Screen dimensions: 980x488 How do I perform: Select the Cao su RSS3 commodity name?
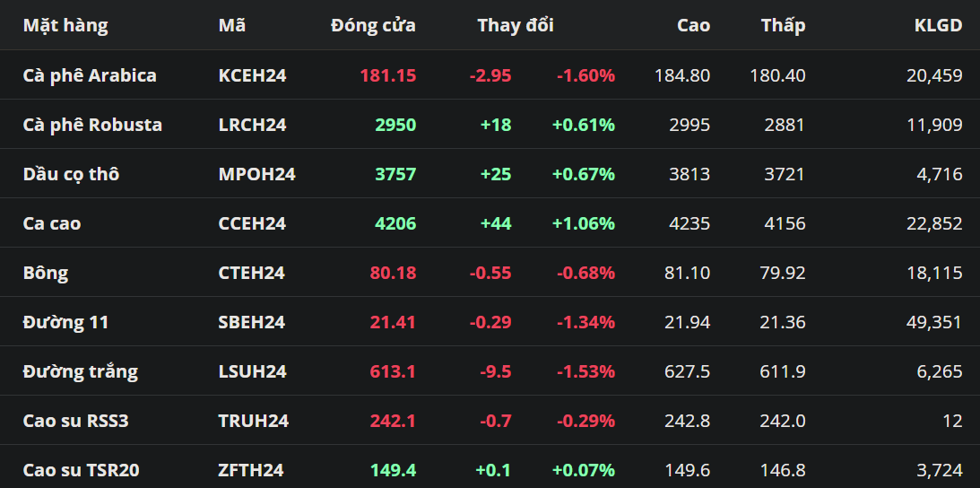tap(76, 421)
